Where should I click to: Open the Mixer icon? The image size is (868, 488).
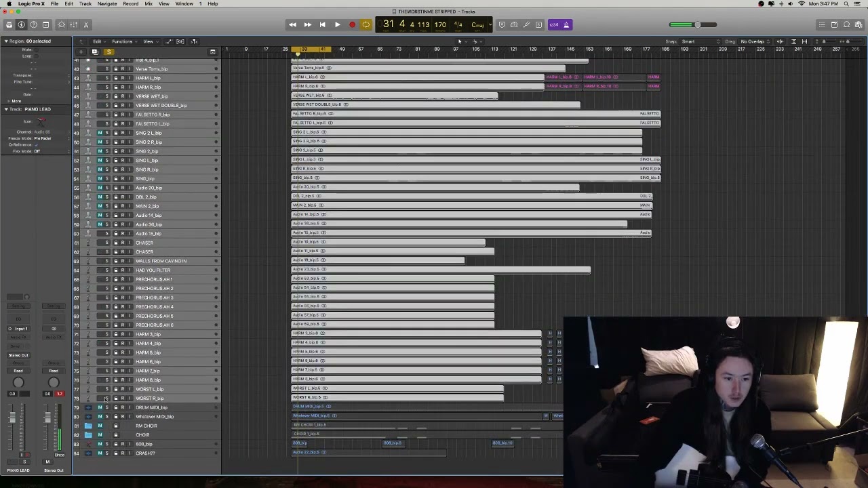pyautogui.click(x=74, y=24)
